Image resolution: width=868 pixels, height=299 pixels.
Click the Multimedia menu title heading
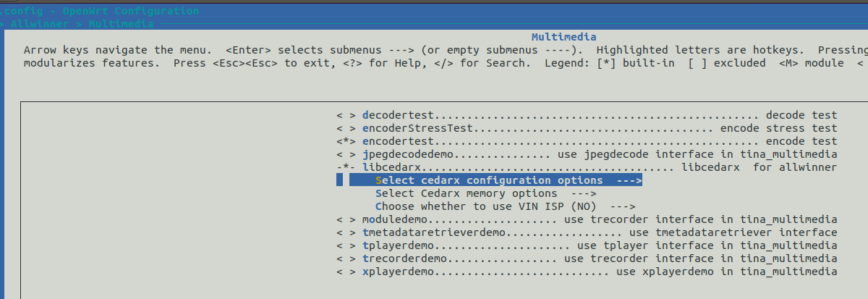pyautogui.click(x=563, y=37)
